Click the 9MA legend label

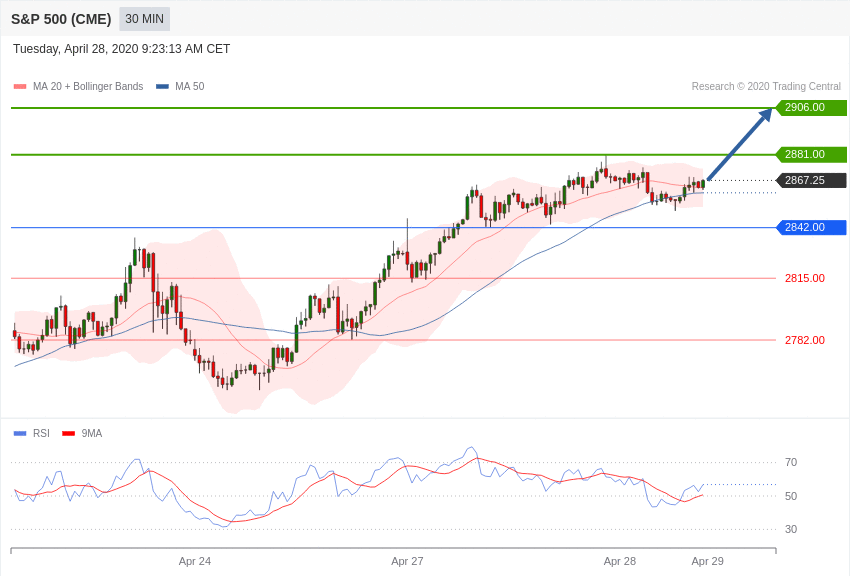click(x=92, y=433)
